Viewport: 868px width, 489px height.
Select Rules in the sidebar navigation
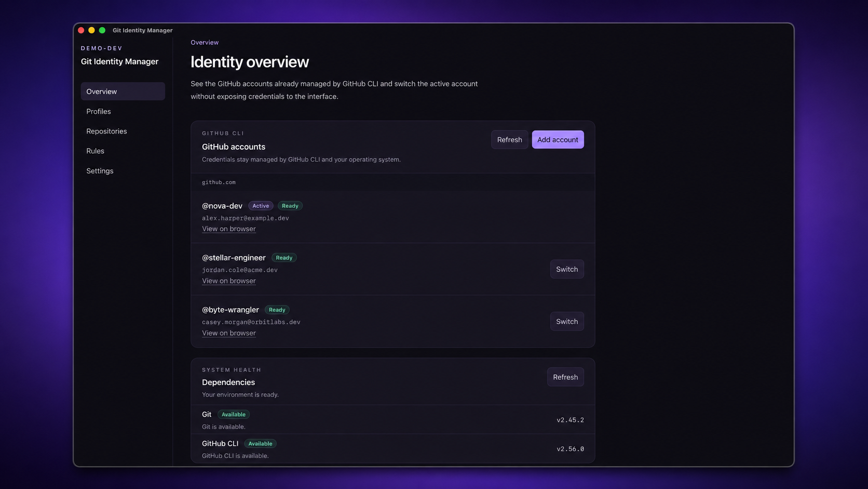(123, 151)
